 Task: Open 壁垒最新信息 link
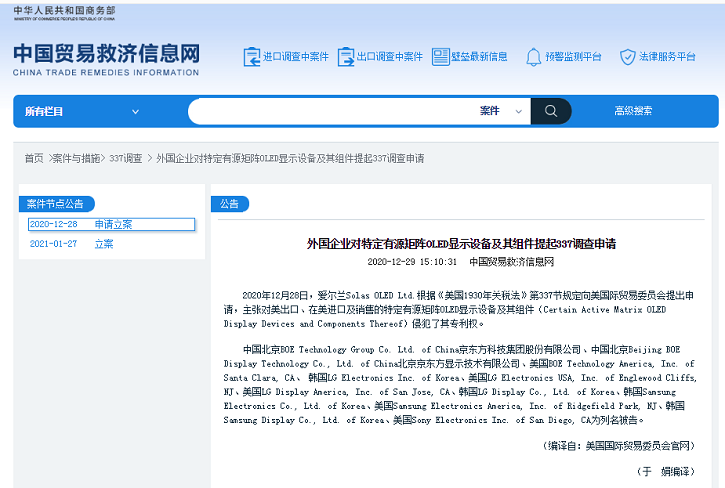tap(479, 57)
